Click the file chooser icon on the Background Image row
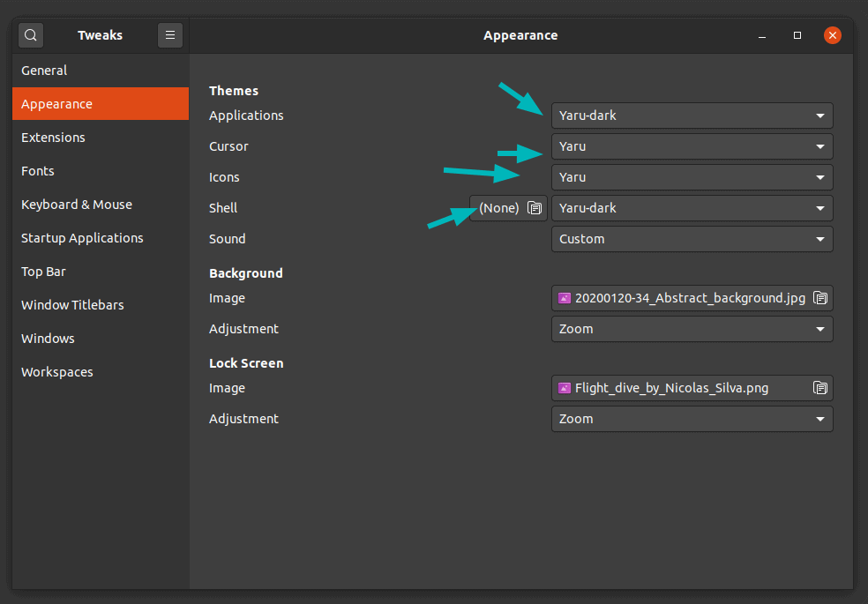The height and width of the screenshot is (604, 868). 819,298
